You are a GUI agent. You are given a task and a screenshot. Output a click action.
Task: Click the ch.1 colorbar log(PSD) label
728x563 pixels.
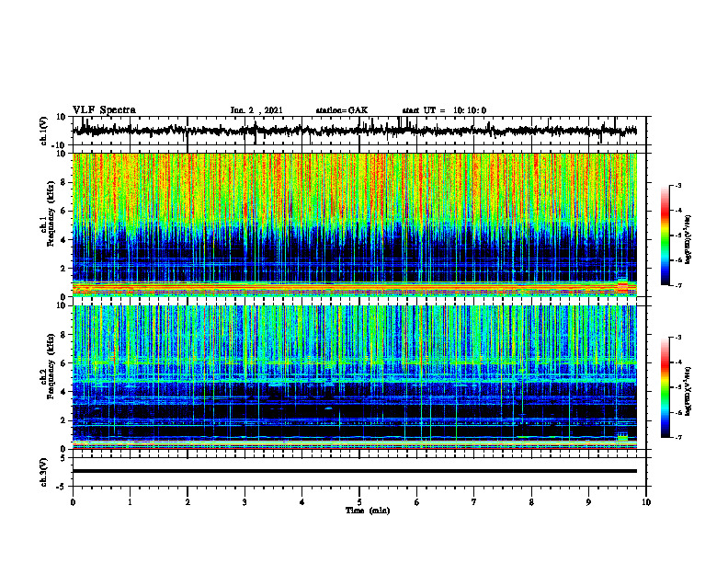click(688, 240)
